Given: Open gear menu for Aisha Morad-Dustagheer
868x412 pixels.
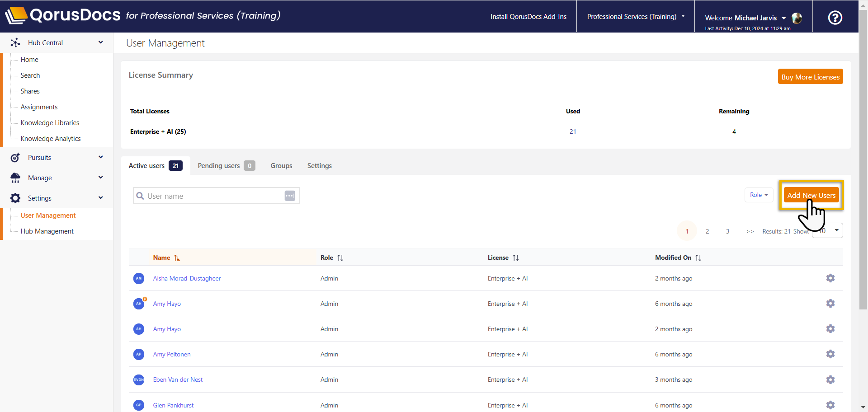Looking at the screenshot, I should tap(830, 278).
